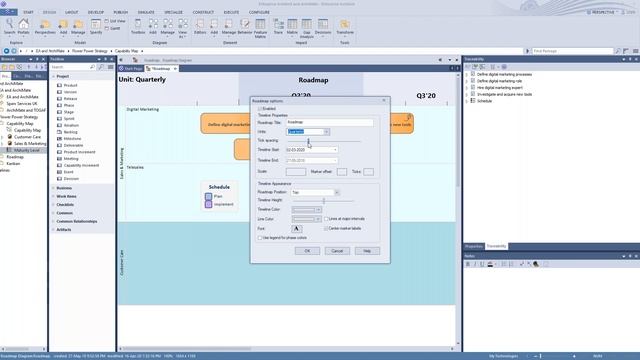Open the Roadmap Position dropdown

[x=337, y=192]
